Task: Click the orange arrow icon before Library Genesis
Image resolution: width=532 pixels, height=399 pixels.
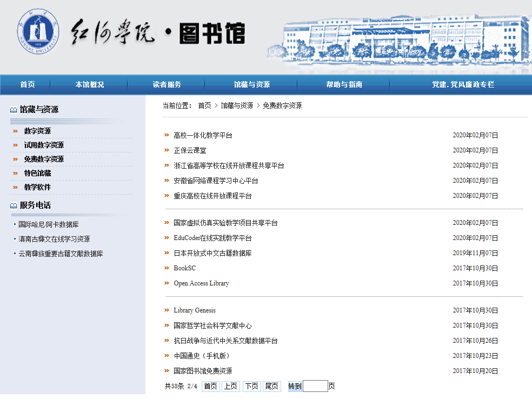Action: tap(167, 310)
